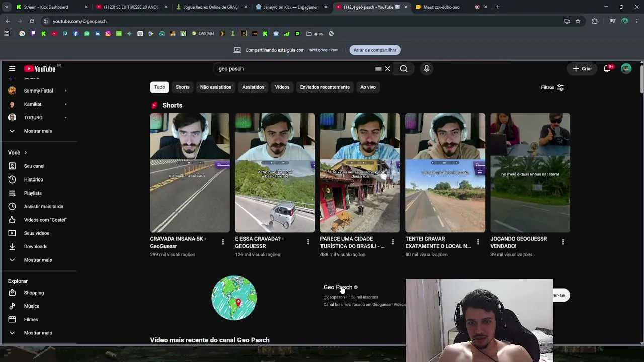Open options for E ESSA CRAVADA short
The height and width of the screenshot is (362, 644).
tap(308, 242)
